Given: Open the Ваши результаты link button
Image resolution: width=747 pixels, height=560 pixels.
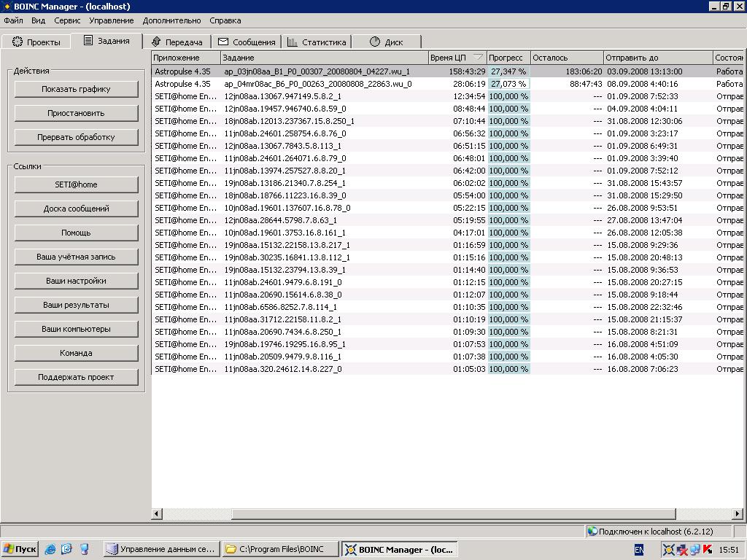Looking at the screenshot, I should (x=76, y=305).
